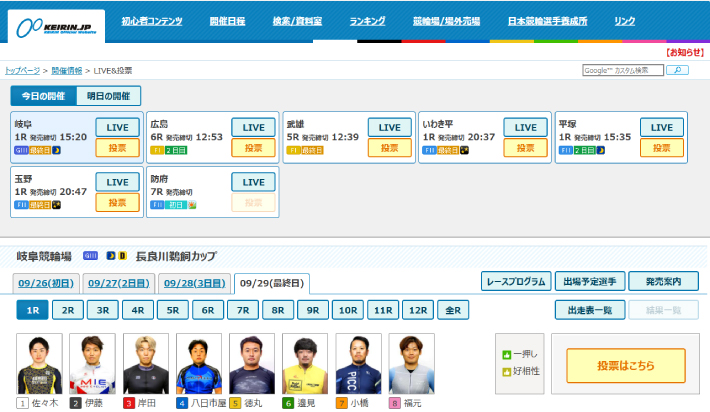Click 投票 button for 玉野
Image resolution: width=710 pixels, height=412 pixels.
tap(118, 203)
